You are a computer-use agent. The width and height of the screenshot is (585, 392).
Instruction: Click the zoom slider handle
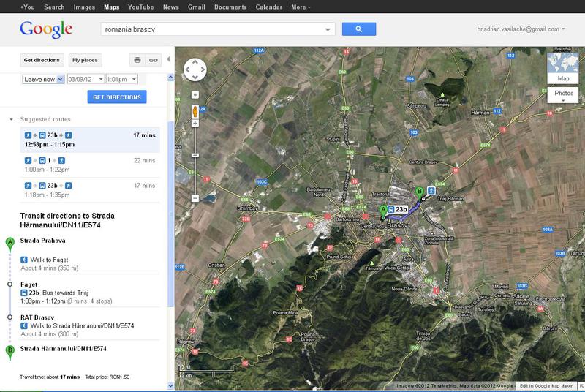click(195, 155)
